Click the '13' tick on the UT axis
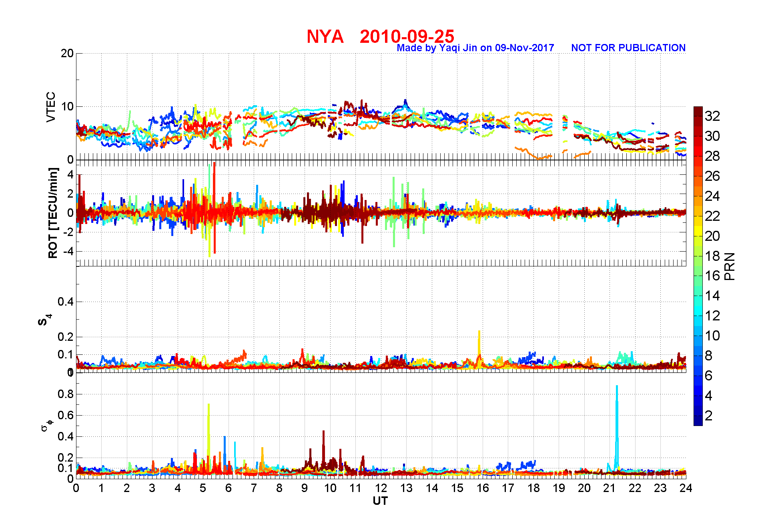The height and width of the screenshot is (532, 762). tap(406, 488)
